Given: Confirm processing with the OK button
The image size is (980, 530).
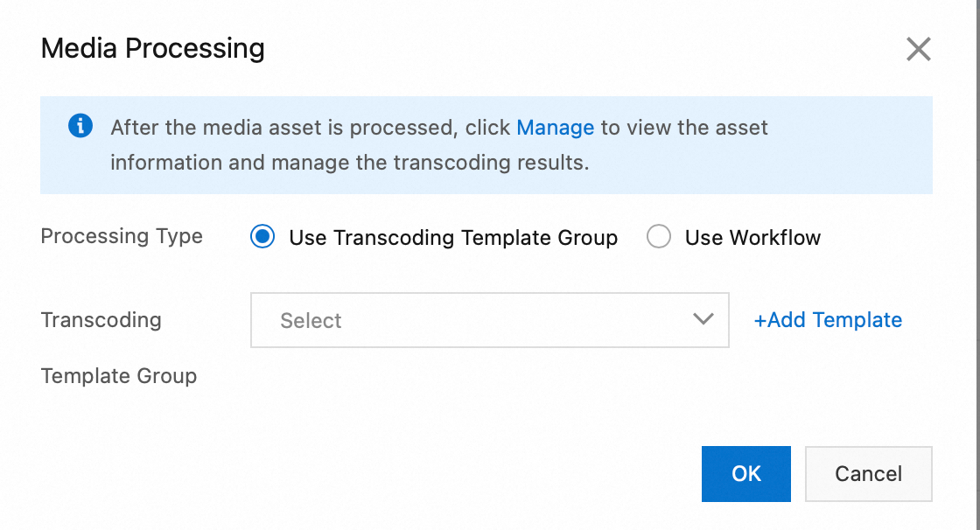Looking at the screenshot, I should 745,474.
